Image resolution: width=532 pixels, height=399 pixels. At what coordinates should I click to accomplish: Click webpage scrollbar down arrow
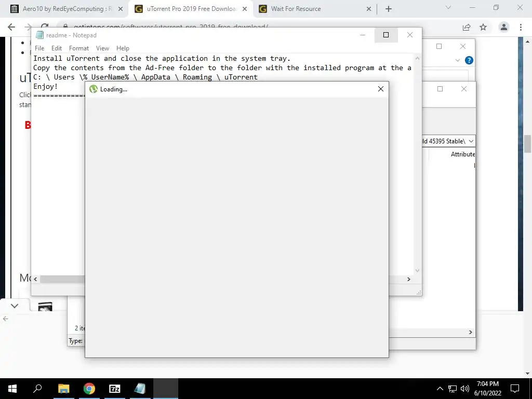pyautogui.click(x=528, y=374)
